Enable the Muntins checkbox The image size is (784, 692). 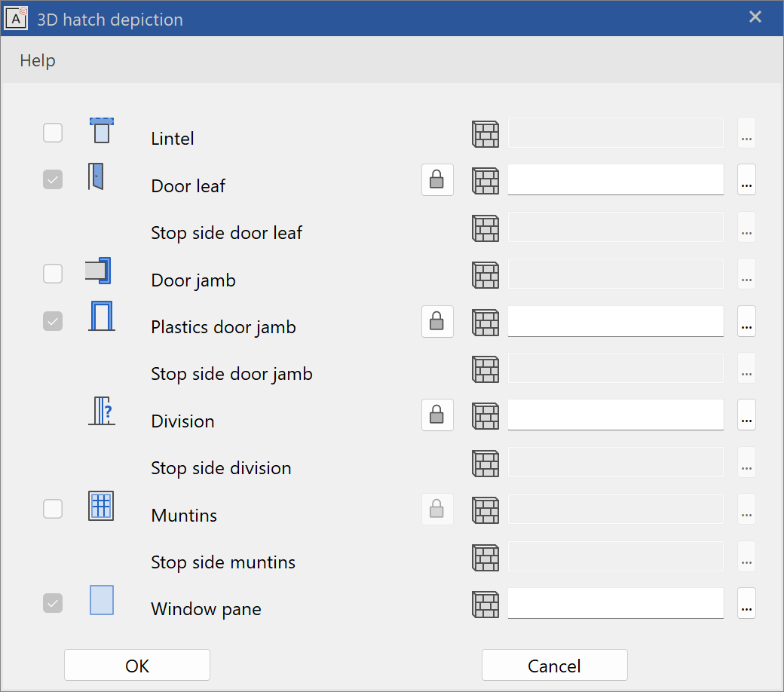53,509
